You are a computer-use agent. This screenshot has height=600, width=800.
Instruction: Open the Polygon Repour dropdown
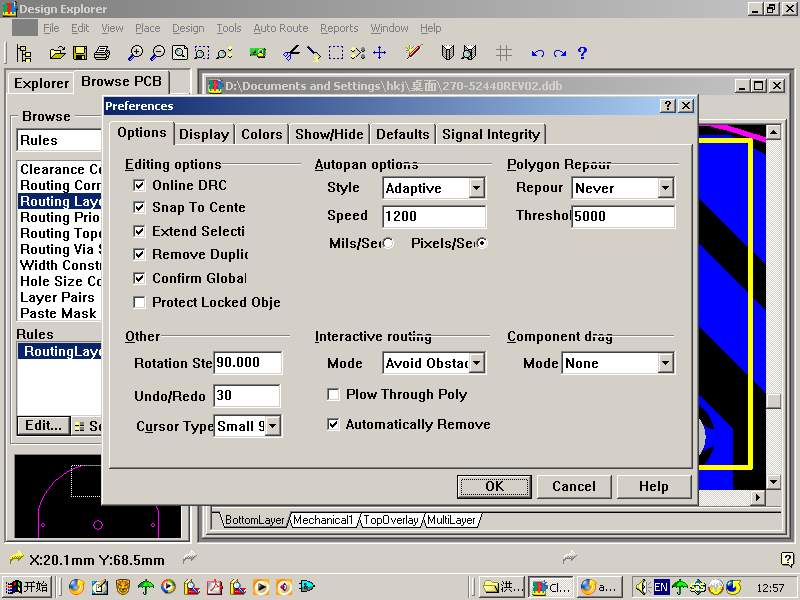click(665, 188)
